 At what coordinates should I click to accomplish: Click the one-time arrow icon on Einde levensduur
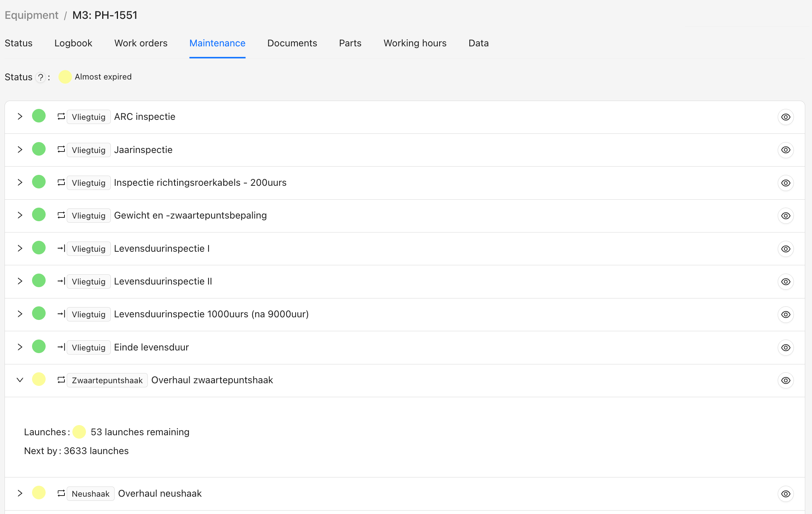61,347
